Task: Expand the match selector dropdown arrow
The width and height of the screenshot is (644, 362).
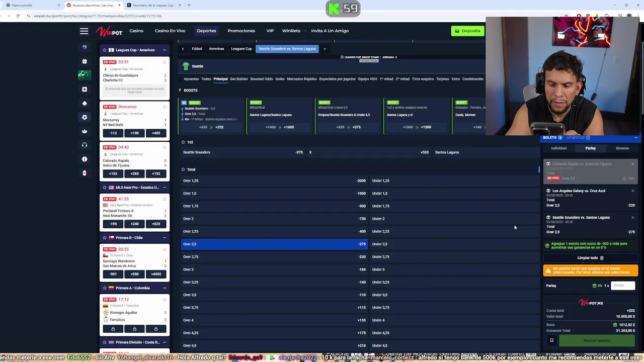Action: coord(325,49)
